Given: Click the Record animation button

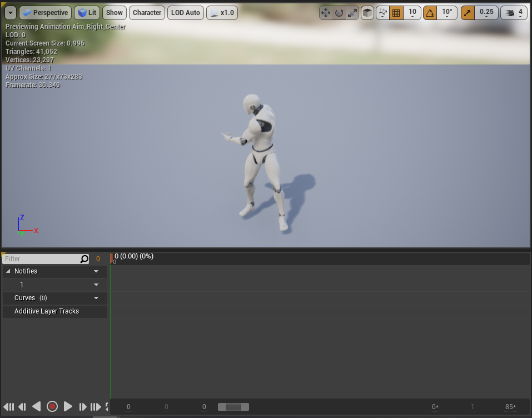Looking at the screenshot, I should (52, 406).
